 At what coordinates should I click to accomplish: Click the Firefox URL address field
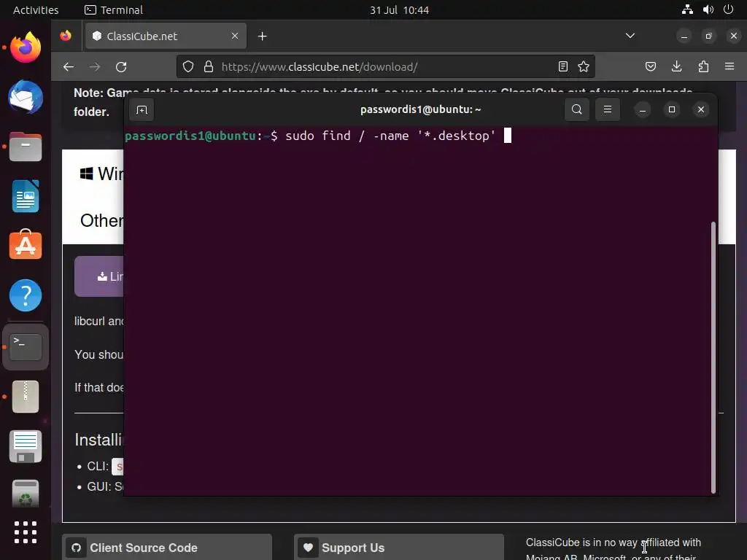[386, 66]
